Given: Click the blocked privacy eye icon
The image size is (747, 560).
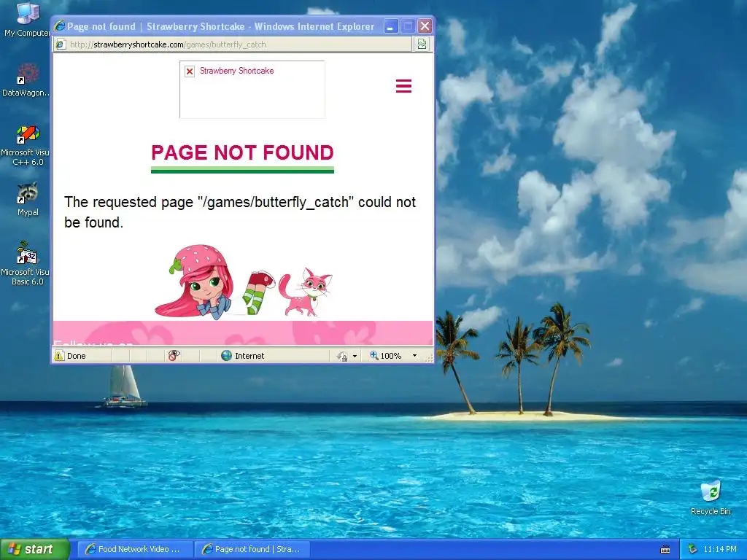Looking at the screenshot, I should (174, 355).
